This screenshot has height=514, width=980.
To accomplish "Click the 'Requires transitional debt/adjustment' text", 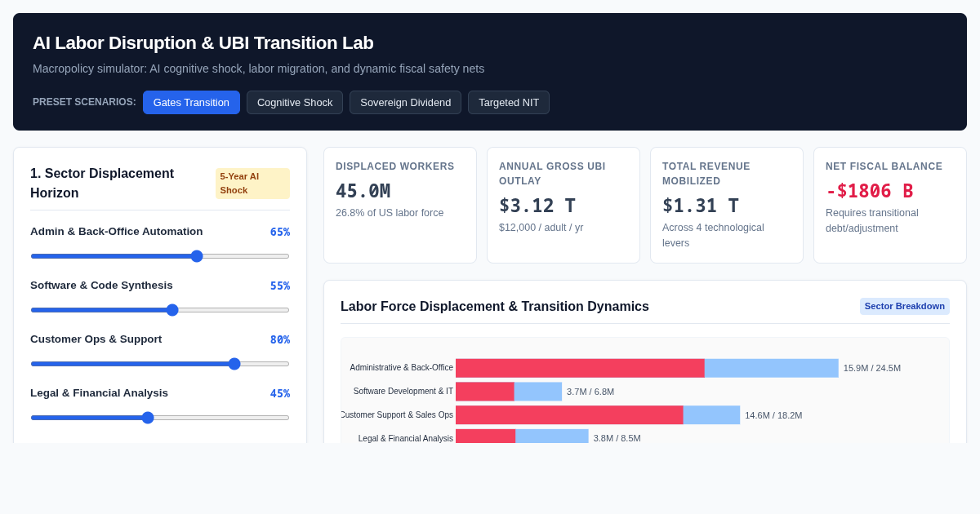I will 872,220.
